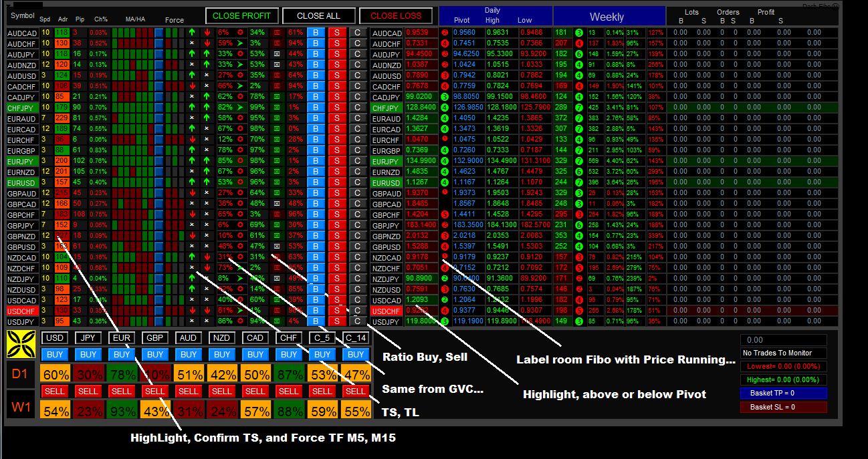This screenshot has width=868, height=459.
Task: Click the green boxed icon in CADJPY row
Action: (x=278, y=97)
